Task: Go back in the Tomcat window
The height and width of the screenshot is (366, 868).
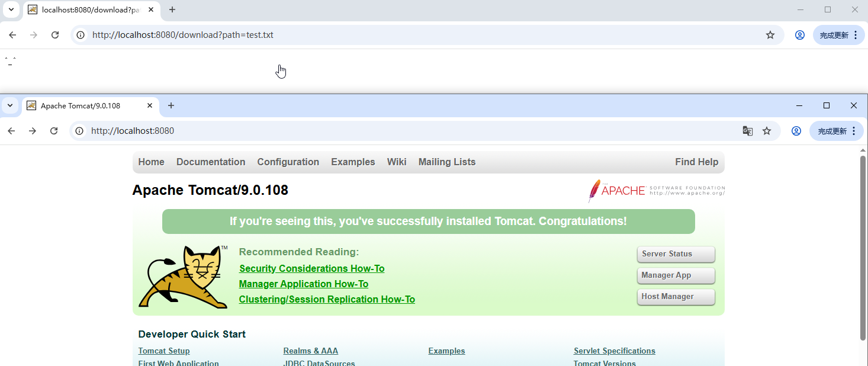Action: tap(11, 131)
